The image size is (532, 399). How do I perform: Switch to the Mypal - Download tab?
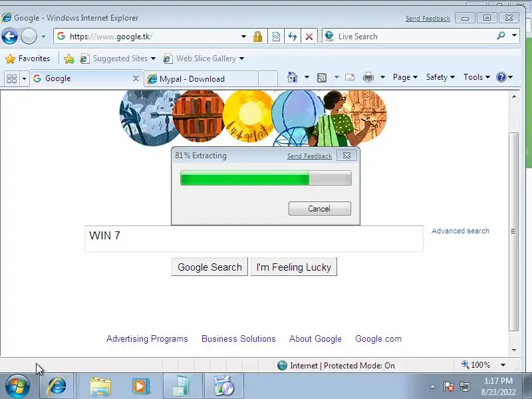tap(201, 79)
